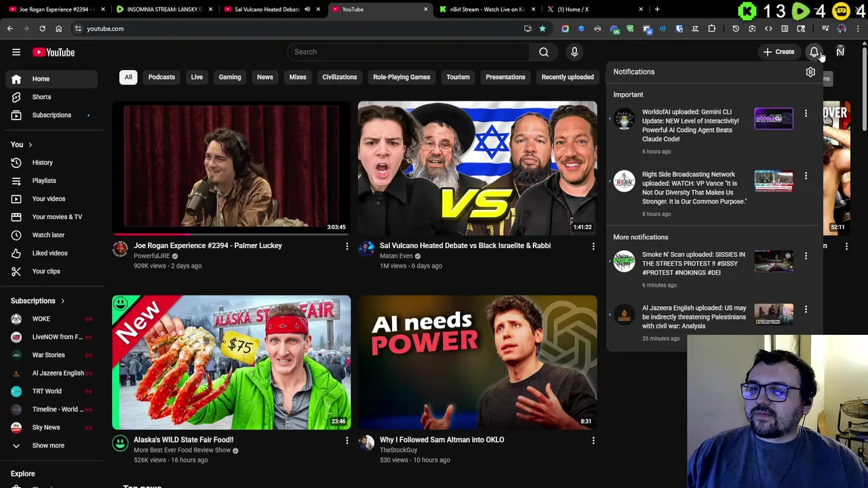Select the News filter chip
The width and height of the screenshot is (868, 488).
pos(265,77)
